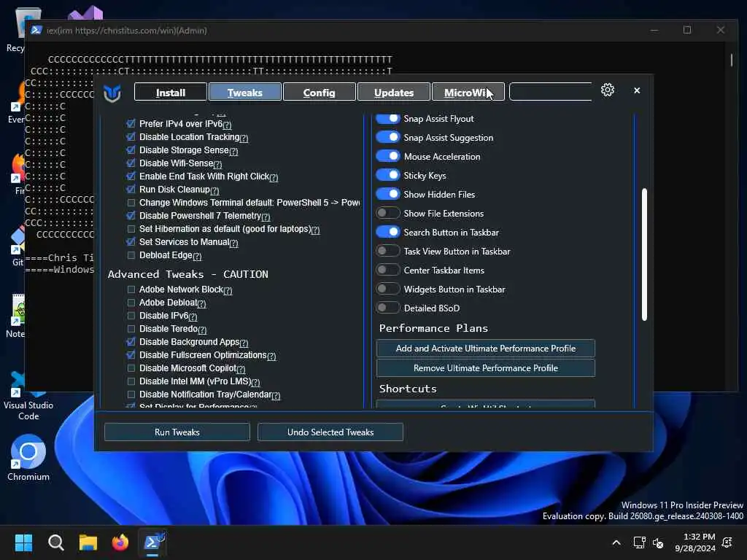Image resolution: width=747 pixels, height=560 pixels.
Task: Check Set Hibernation as default
Action: click(x=131, y=229)
